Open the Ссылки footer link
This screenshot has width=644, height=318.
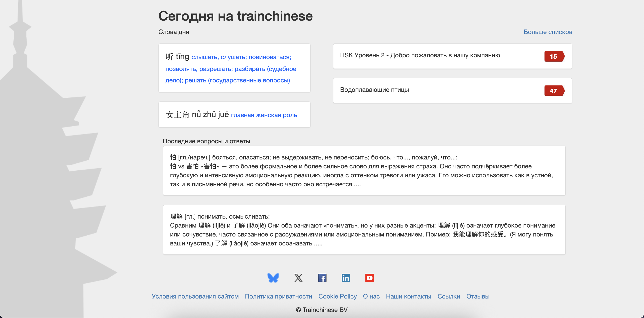tap(448, 296)
